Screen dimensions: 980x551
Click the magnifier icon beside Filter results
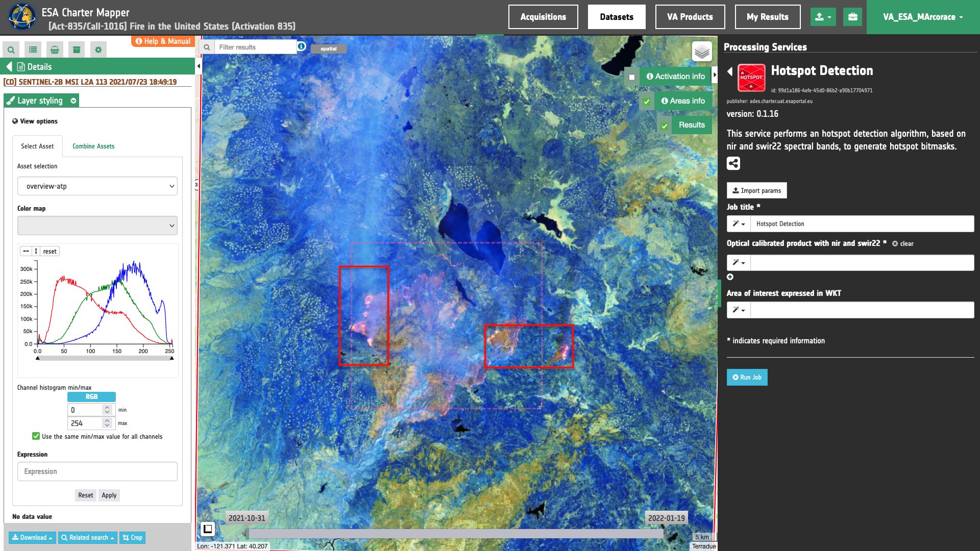click(207, 47)
